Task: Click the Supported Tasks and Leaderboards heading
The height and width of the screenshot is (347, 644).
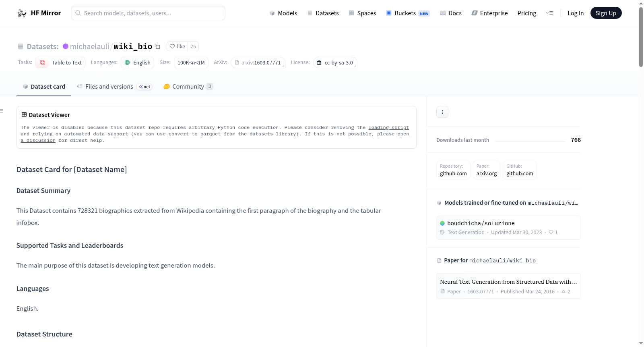Action: click(x=70, y=245)
